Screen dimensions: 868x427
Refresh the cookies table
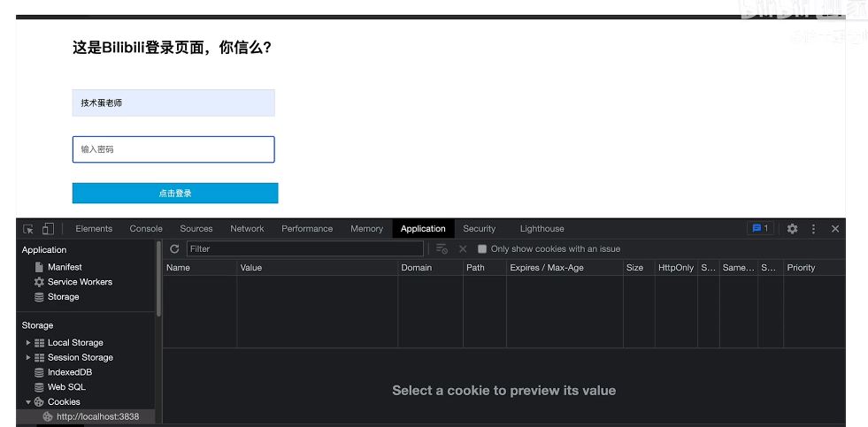[x=174, y=249]
